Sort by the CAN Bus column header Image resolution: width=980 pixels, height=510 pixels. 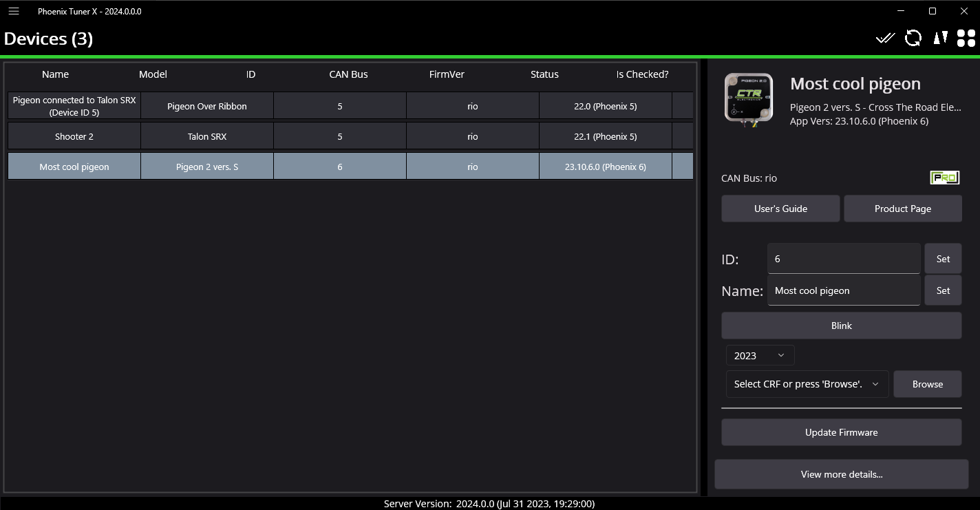[x=349, y=74]
